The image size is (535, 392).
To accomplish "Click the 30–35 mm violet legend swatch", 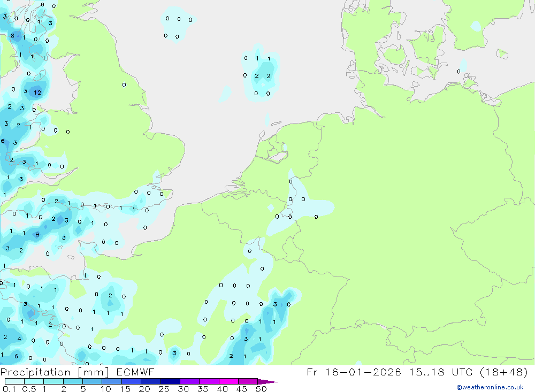I will (x=190, y=381).
